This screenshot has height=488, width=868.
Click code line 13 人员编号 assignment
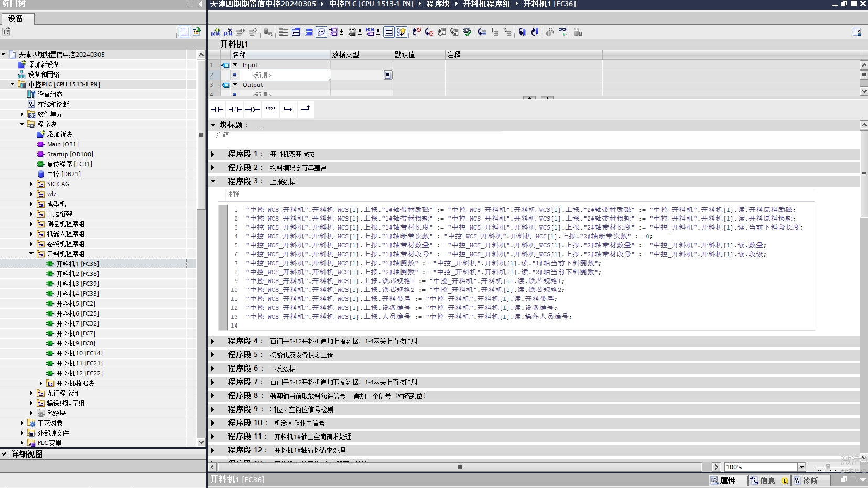point(409,317)
